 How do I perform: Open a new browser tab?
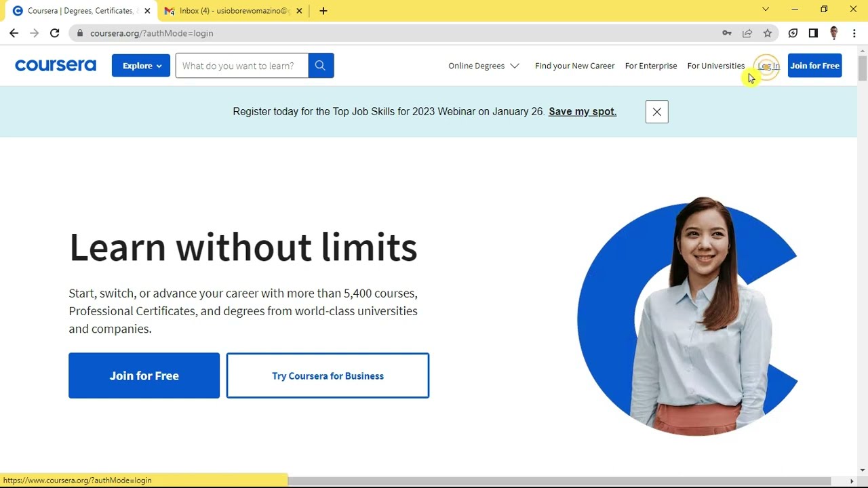323,11
